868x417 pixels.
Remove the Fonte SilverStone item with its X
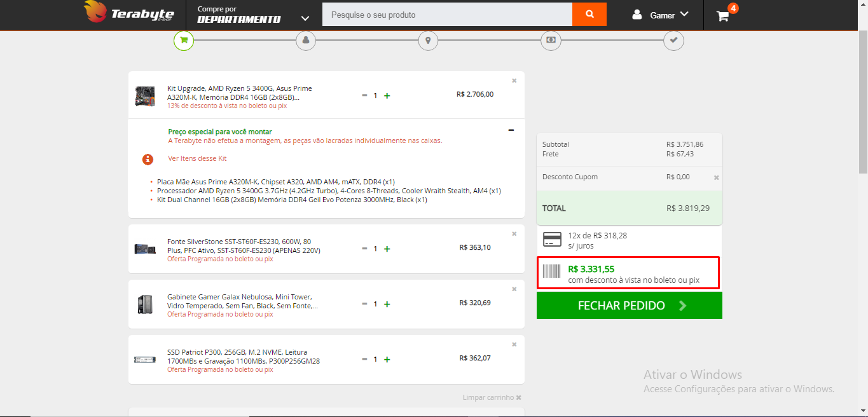514,234
